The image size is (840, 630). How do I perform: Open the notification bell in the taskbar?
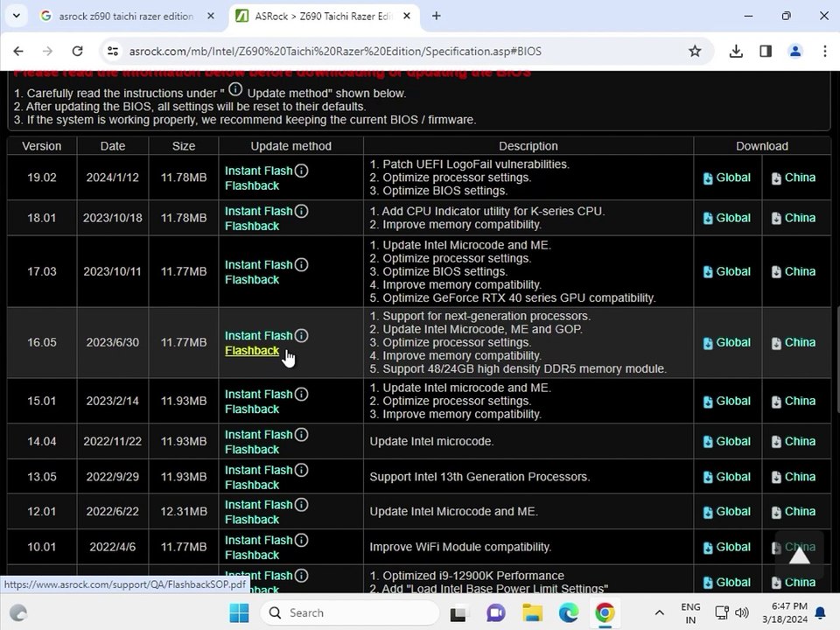(x=820, y=612)
